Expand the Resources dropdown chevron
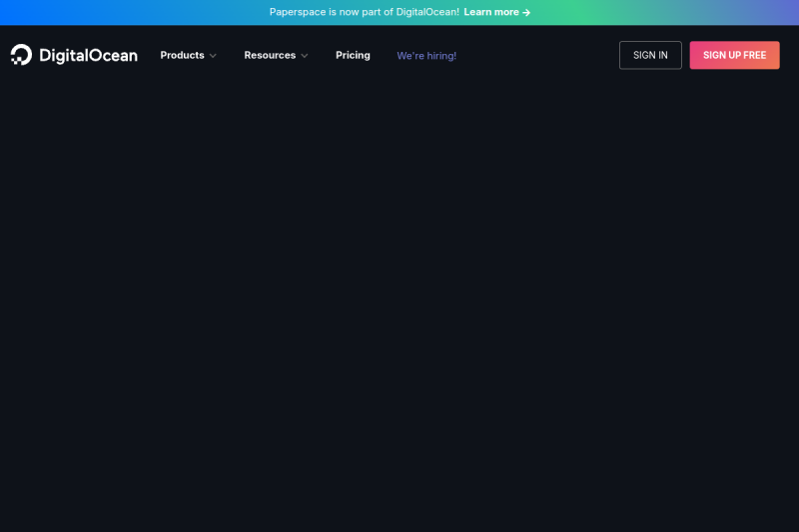Screen dimensions: 799x532 305,56
